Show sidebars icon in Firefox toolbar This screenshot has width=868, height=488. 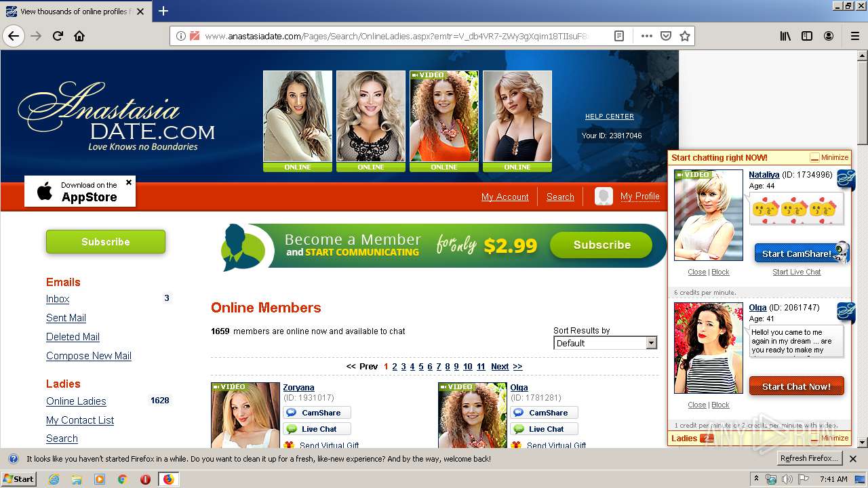point(807,36)
